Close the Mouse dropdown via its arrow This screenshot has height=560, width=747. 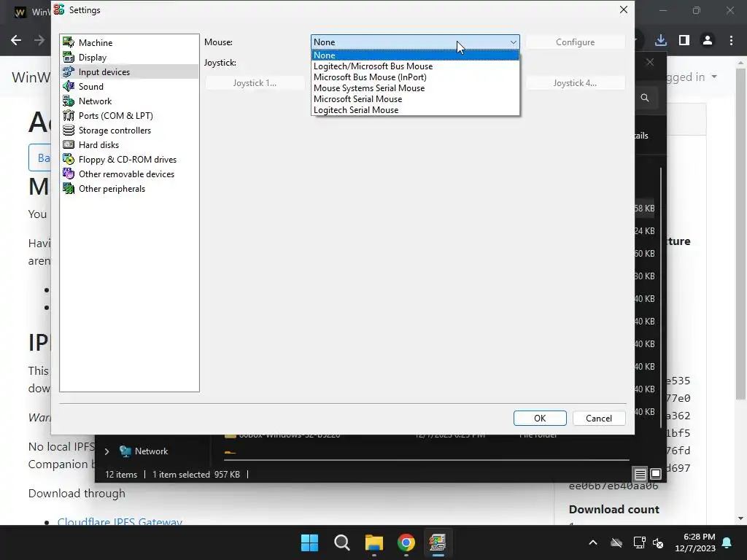[x=513, y=42]
